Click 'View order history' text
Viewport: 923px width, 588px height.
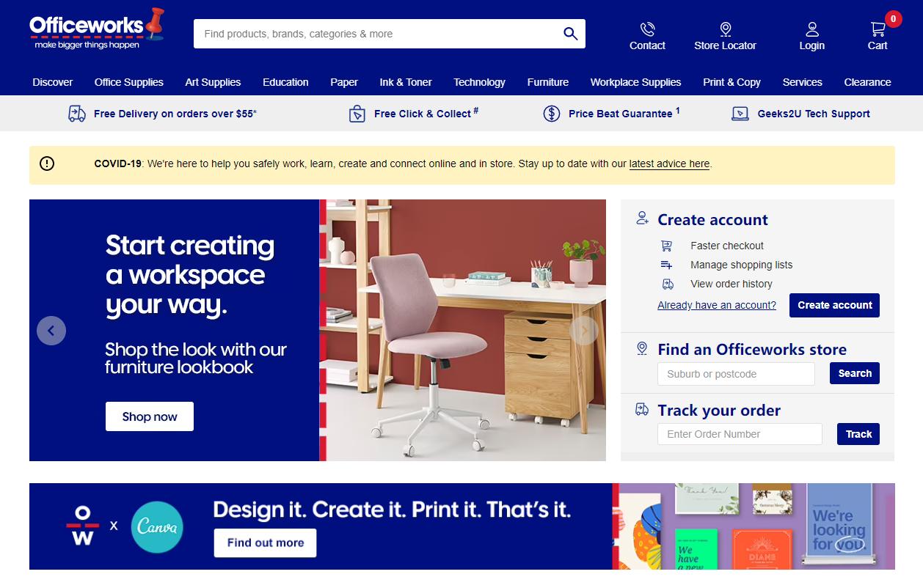click(x=732, y=284)
